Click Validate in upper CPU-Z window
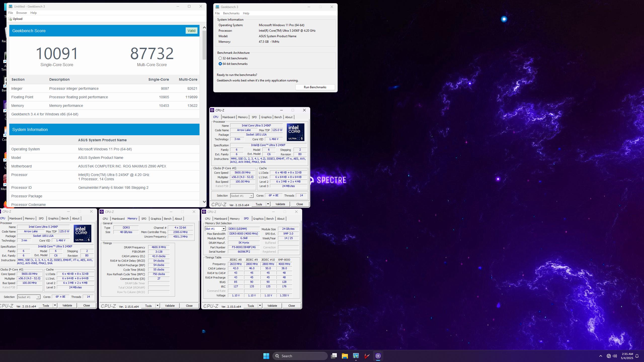 pos(280,204)
